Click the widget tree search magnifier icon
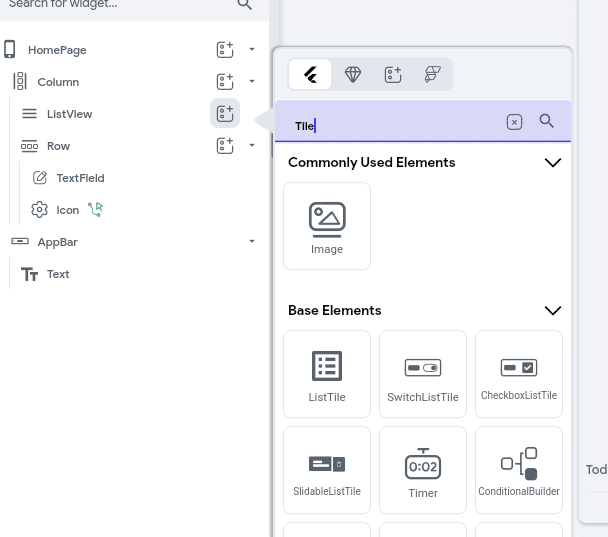Image resolution: width=608 pixels, height=537 pixels. [244, 4]
